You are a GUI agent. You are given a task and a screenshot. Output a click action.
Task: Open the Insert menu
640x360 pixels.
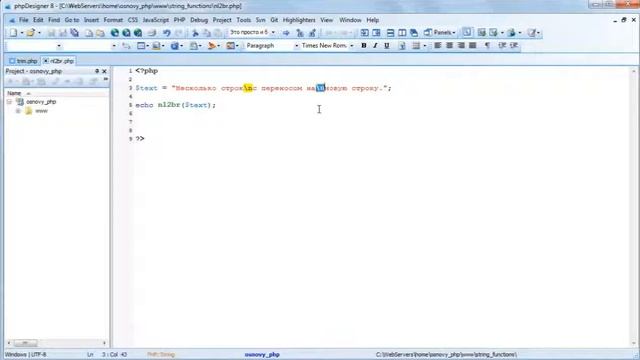[91, 20]
